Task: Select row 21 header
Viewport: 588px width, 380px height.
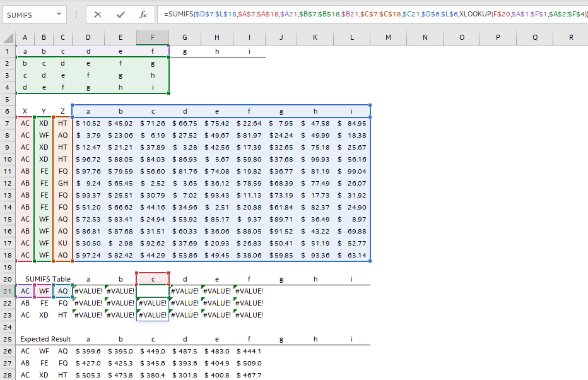Action: click(x=8, y=291)
